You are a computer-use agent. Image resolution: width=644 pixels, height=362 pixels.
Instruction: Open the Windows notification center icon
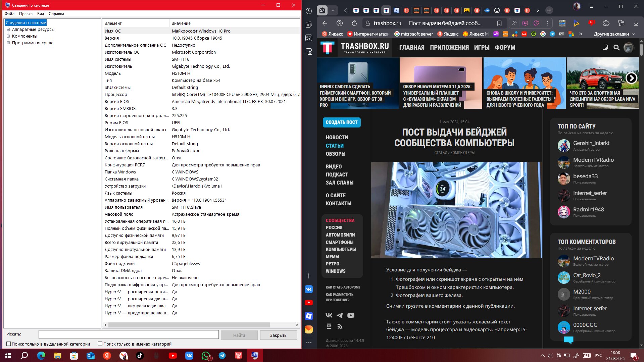pos(634,356)
